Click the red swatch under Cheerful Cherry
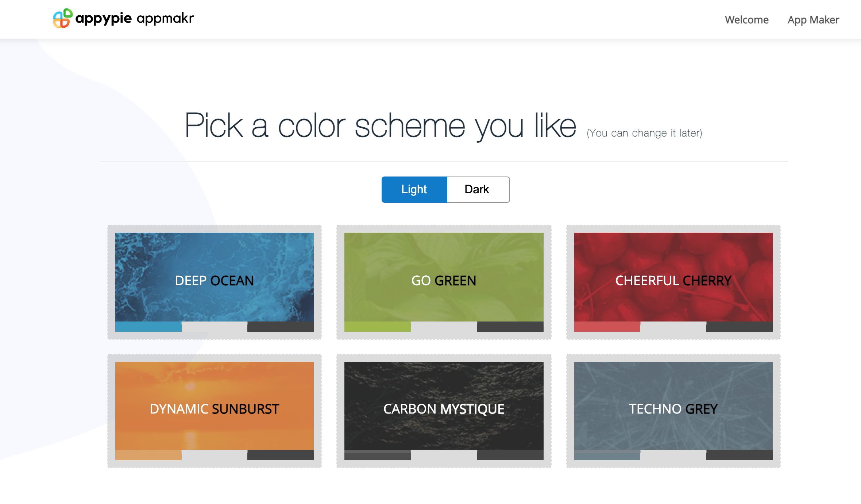The width and height of the screenshot is (861, 504). coord(607,327)
